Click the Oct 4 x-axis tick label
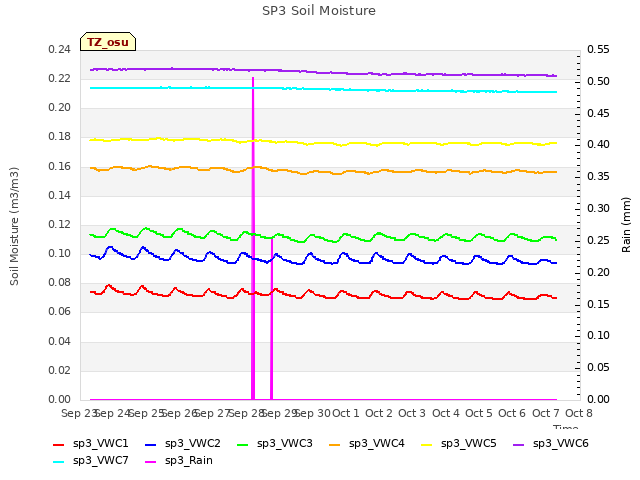 coord(446,413)
